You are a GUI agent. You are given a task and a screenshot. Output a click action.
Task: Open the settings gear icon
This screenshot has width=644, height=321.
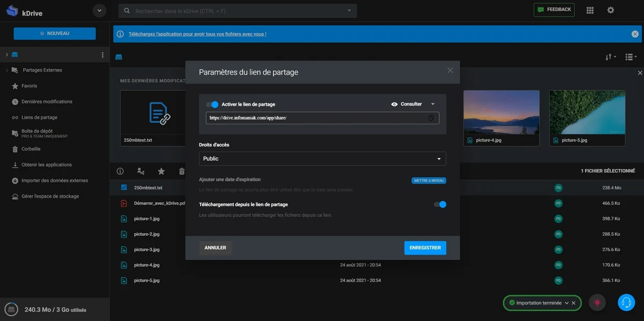coord(611,10)
